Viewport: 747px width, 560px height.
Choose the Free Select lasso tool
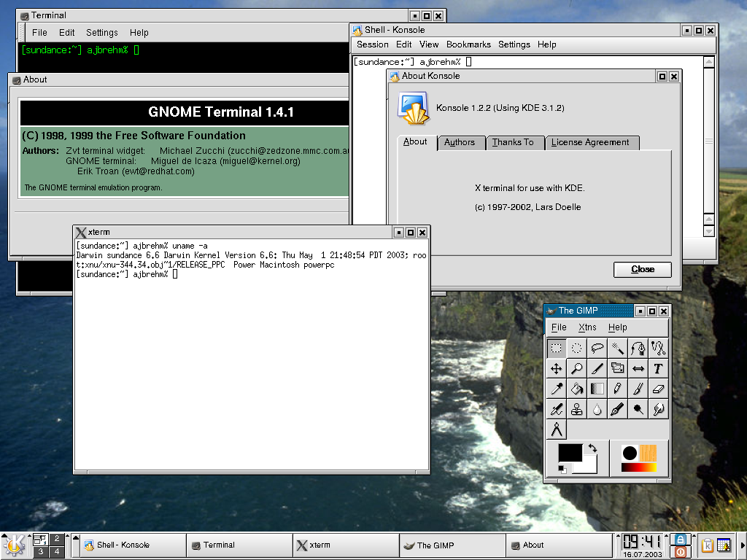pos(597,348)
